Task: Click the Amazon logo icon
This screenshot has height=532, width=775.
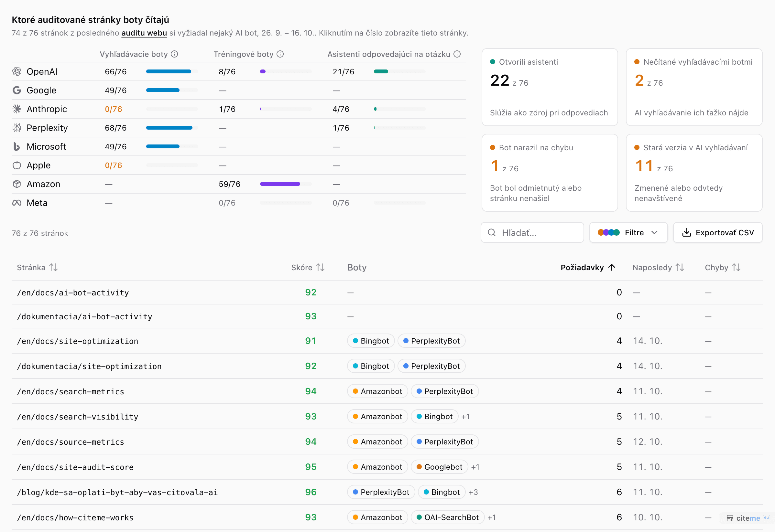Action: tap(17, 184)
